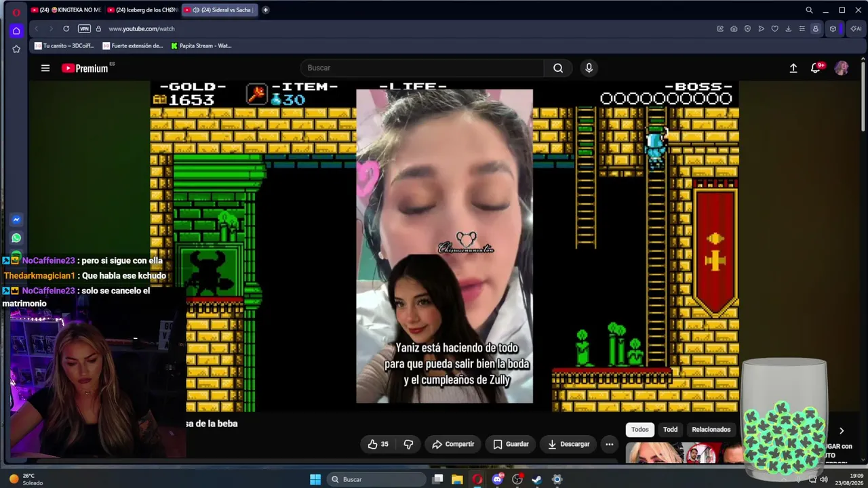
Task: Open Steam from the taskbar
Action: coord(537,479)
